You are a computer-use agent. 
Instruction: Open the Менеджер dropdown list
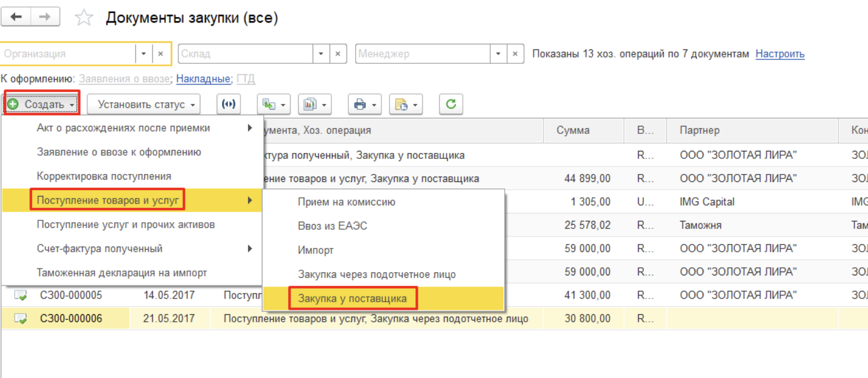click(x=499, y=54)
